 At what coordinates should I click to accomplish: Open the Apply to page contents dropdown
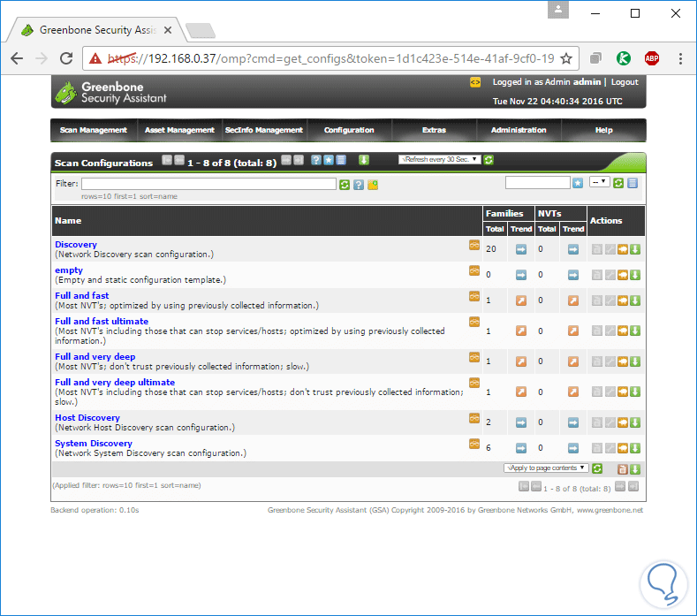546,468
